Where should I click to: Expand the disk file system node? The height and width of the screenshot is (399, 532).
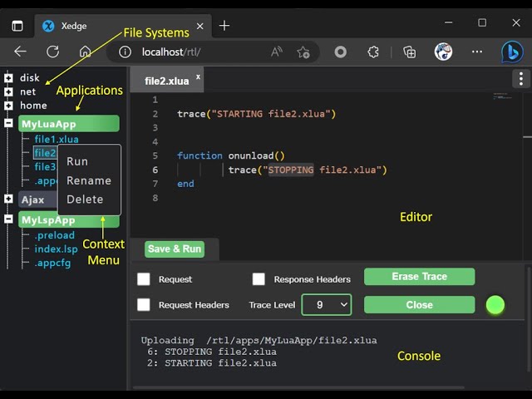click(8, 78)
